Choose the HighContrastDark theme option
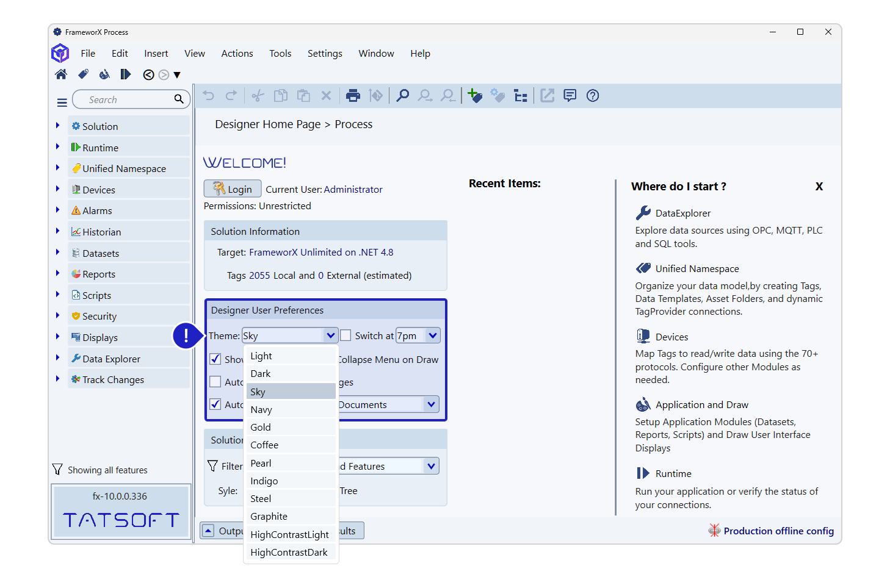Screen dimensions: 890x588 (x=291, y=553)
